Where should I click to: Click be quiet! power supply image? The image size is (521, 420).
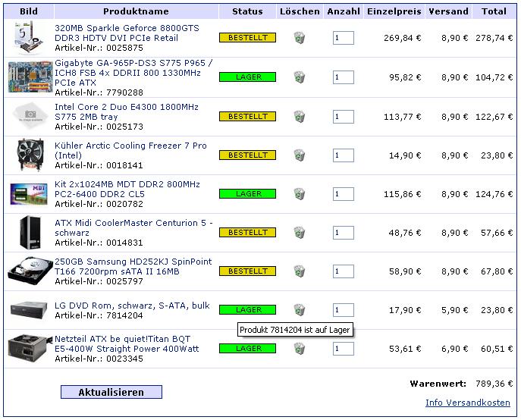30,349
